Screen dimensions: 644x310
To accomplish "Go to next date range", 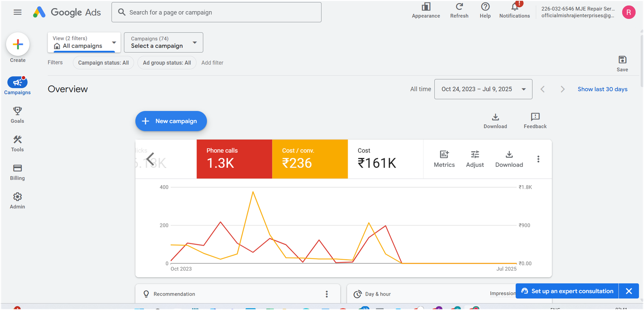I will (563, 89).
